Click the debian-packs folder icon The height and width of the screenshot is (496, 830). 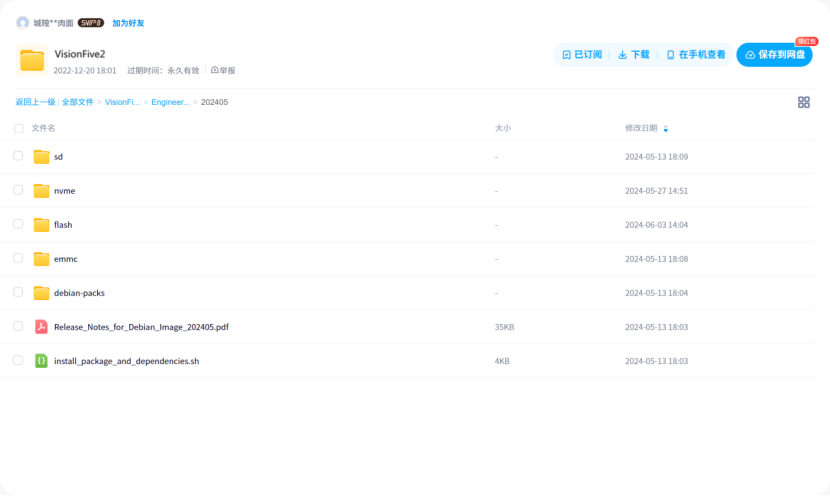coord(41,293)
